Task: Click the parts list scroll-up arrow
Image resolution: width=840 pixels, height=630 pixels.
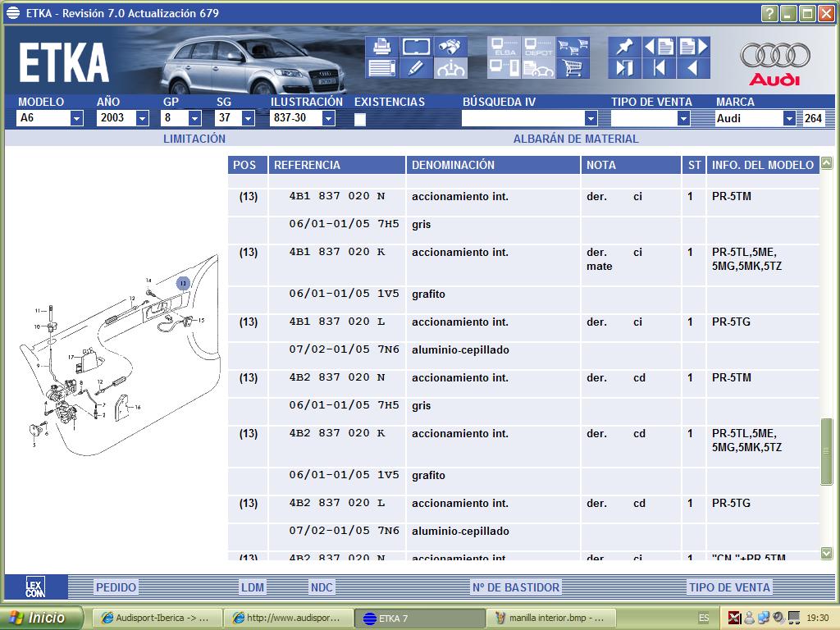Action: 827,163
